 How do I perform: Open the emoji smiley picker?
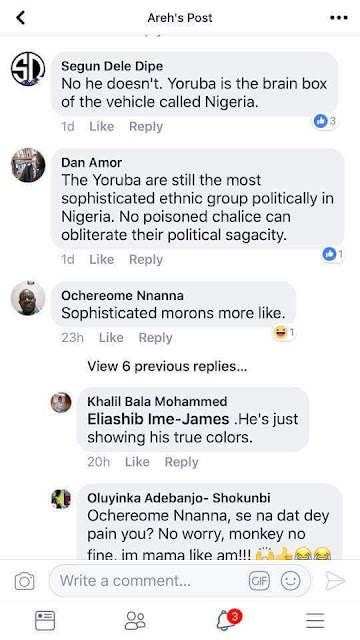[291, 581]
